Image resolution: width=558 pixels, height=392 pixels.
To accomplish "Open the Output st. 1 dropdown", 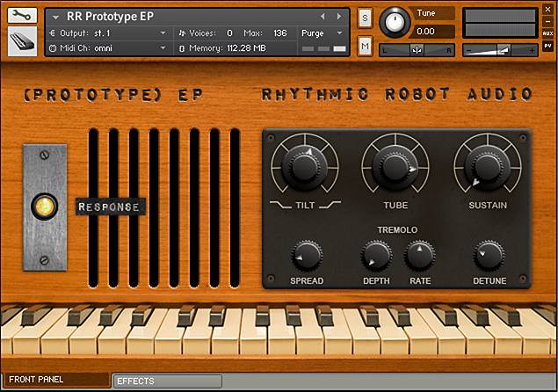I will [x=108, y=33].
